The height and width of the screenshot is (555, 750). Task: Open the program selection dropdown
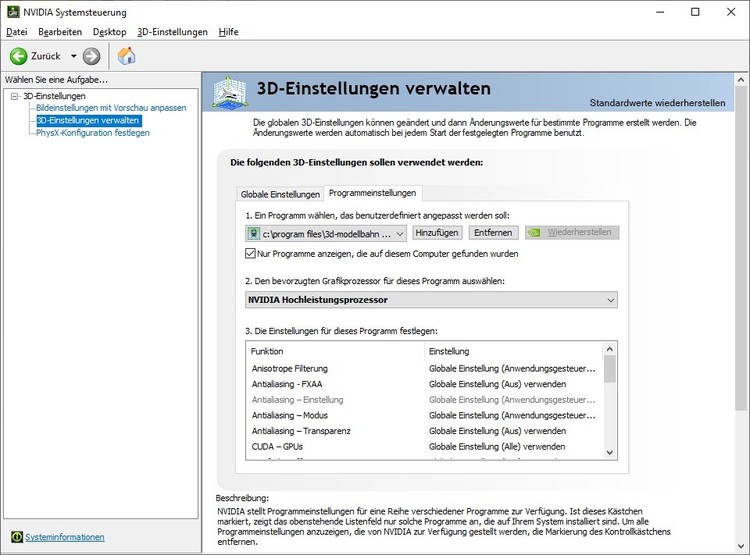point(326,233)
